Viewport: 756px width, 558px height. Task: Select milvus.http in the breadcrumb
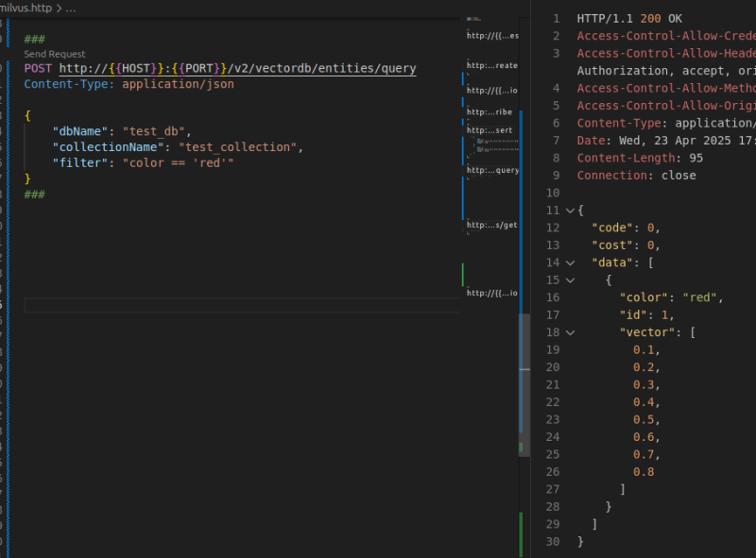[26, 8]
